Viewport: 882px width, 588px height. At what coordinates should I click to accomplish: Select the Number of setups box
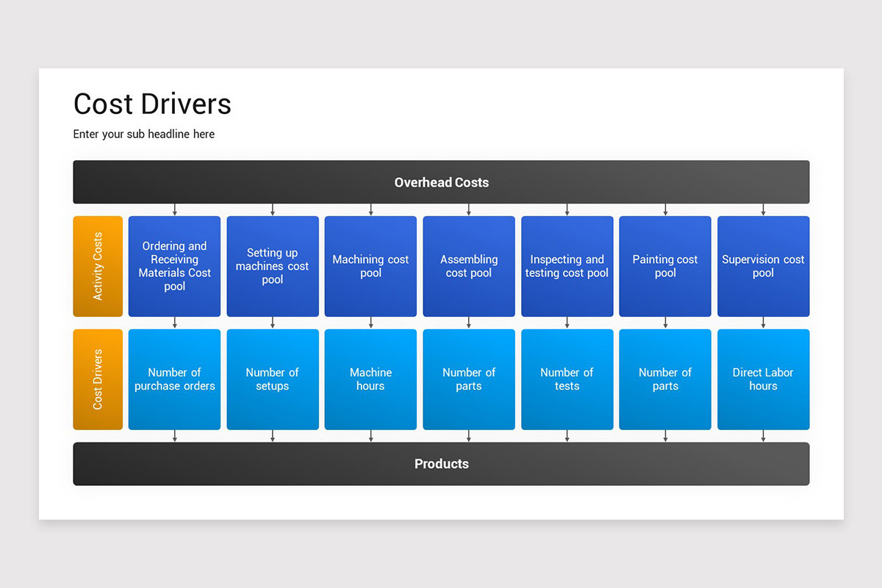pyautogui.click(x=273, y=379)
